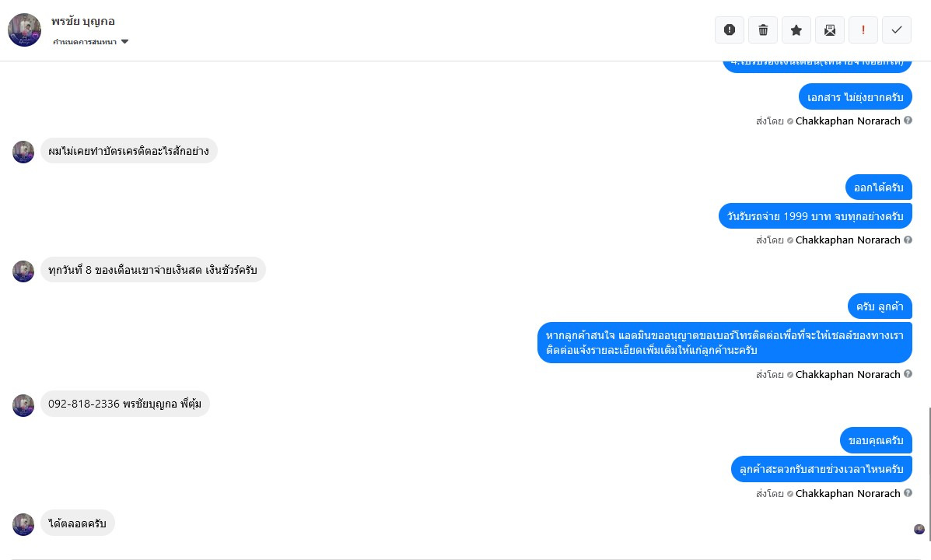Click help icon under the 1999 บาท message
The image size is (931, 560).
(908, 240)
